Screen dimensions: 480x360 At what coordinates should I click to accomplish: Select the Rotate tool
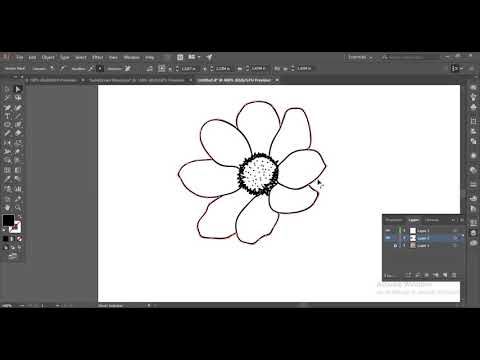(x=7, y=143)
